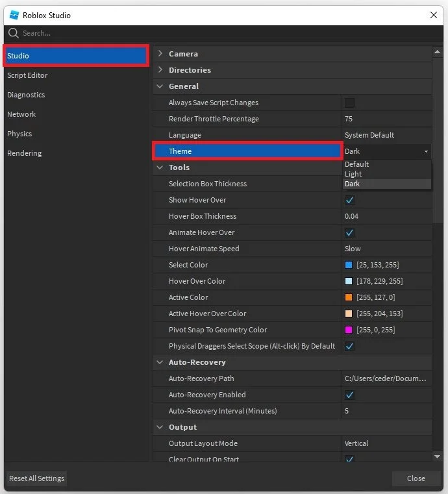This screenshot has width=448, height=494.
Task: Click the search magnifier icon
Action: 13,33
